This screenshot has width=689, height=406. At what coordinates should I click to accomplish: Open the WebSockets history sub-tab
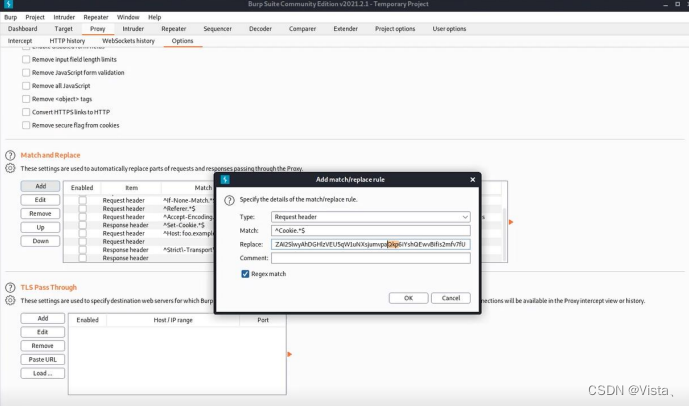click(128, 40)
